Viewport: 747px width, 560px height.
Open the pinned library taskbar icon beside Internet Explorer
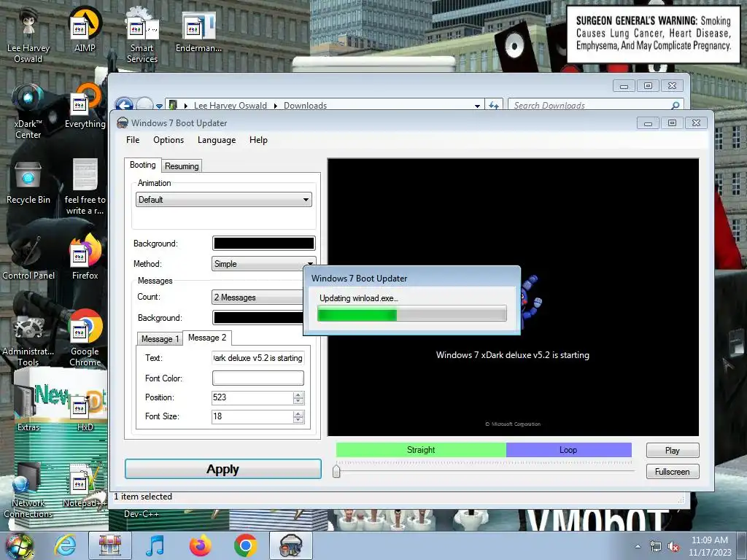[x=110, y=545]
